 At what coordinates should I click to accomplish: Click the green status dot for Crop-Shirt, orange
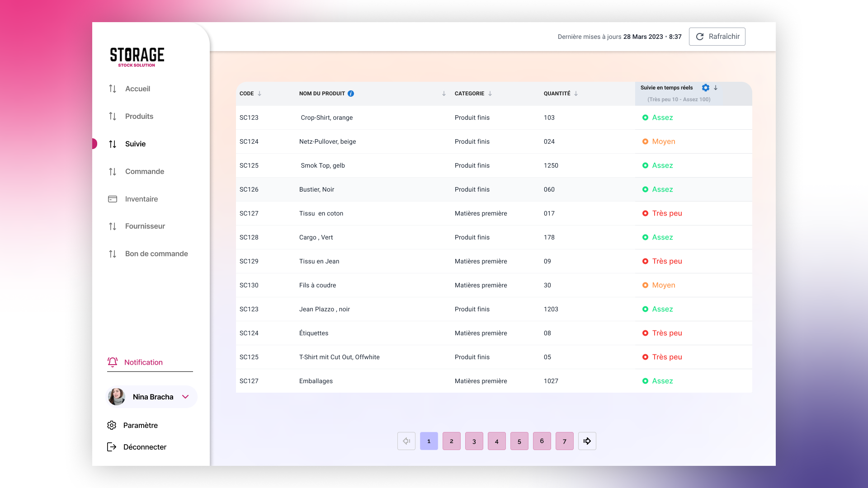pyautogui.click(x=645, y=117)
